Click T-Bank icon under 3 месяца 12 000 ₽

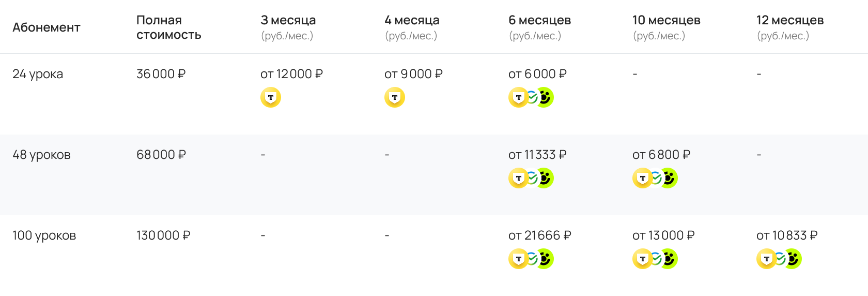pyautogui.click(x=271, y=97)
